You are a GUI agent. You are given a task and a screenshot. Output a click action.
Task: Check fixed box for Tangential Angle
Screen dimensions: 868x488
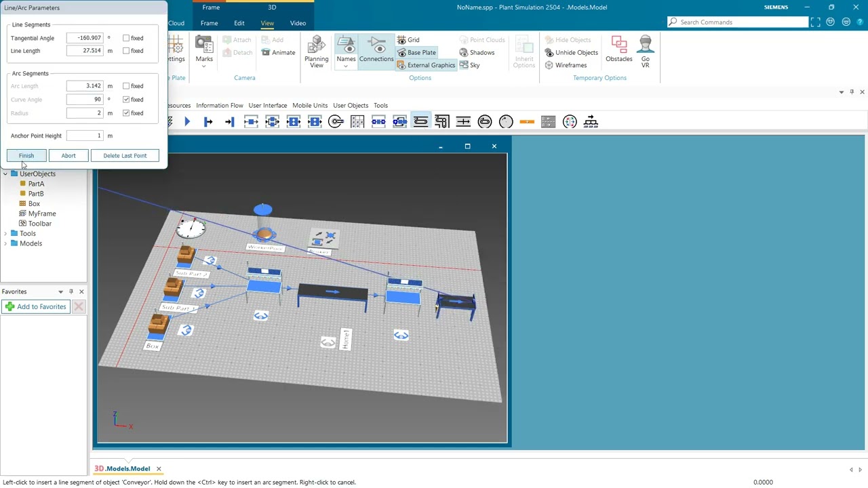(126, 38)
